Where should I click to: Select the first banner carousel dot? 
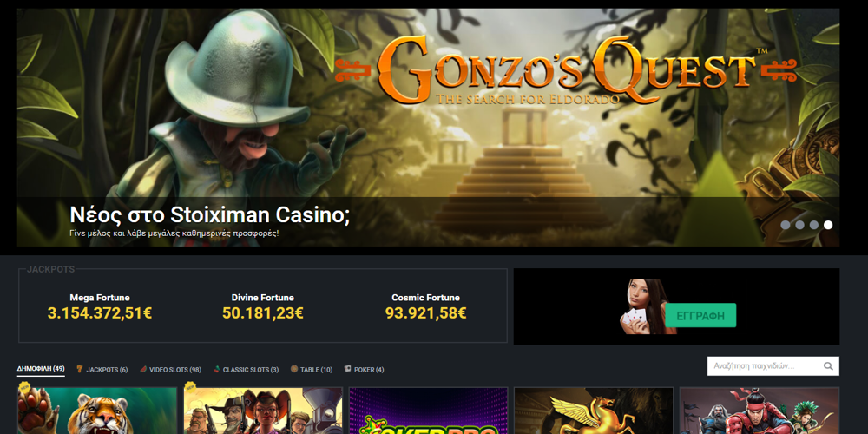pos(785,225)
